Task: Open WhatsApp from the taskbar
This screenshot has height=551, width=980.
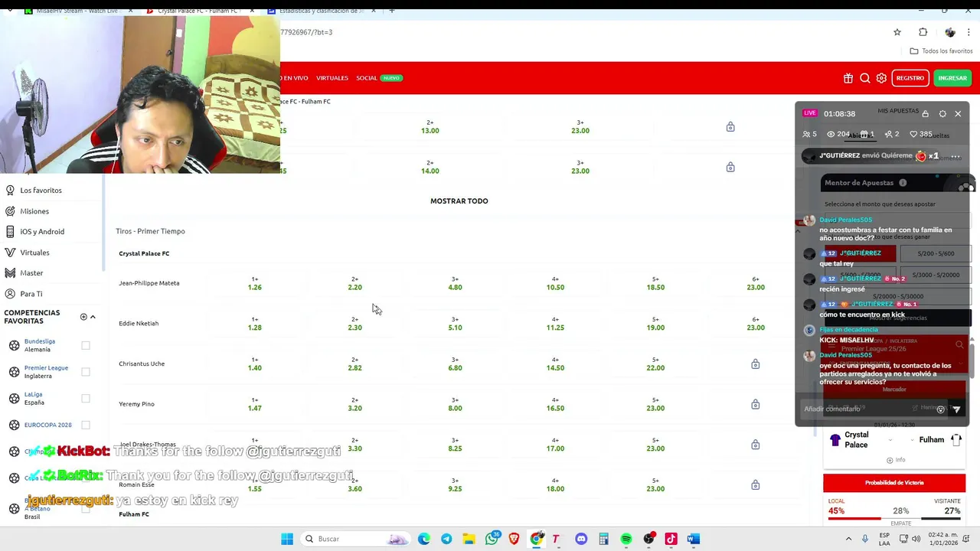Action: [x=492, y=539]
